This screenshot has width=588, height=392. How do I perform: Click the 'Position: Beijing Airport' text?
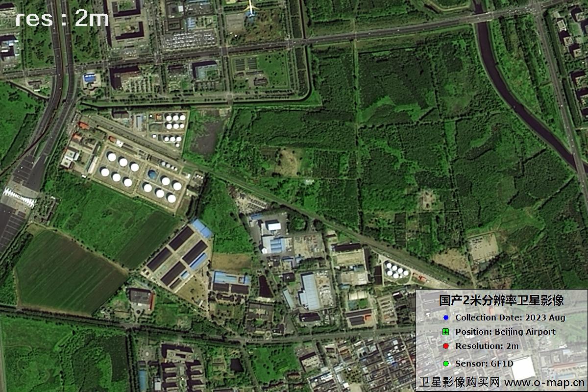pos(505,332)
